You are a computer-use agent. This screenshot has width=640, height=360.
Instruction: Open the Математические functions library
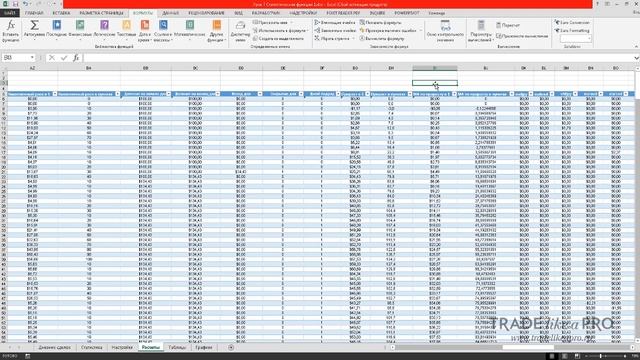190,29
